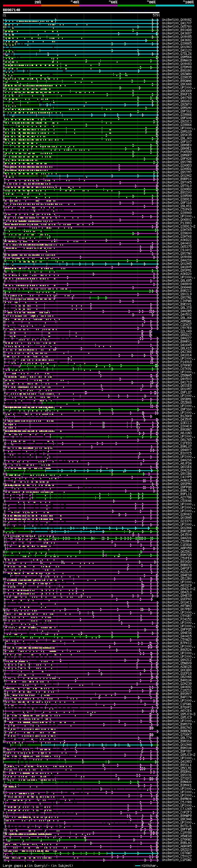
Task: Select label UniRef100_B0TGJ1
Action: coord(177,826)
